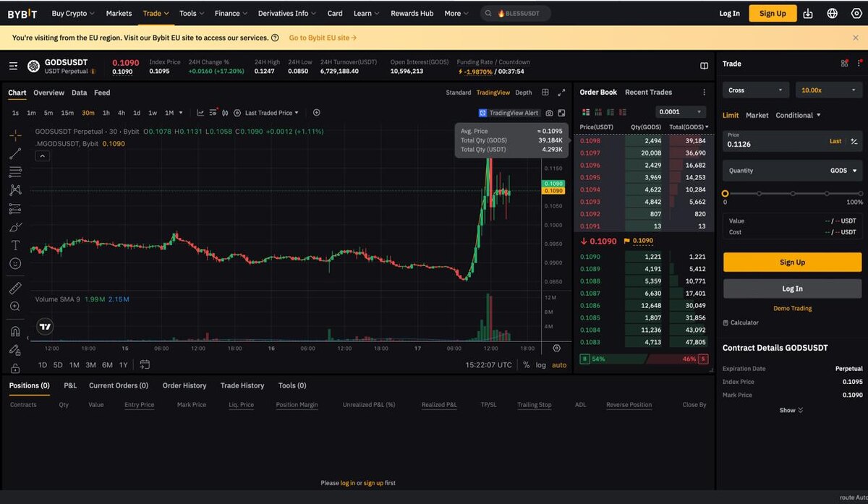Open the Order Book three-dot options
The image size is (868, 504).
coord(704,93)
